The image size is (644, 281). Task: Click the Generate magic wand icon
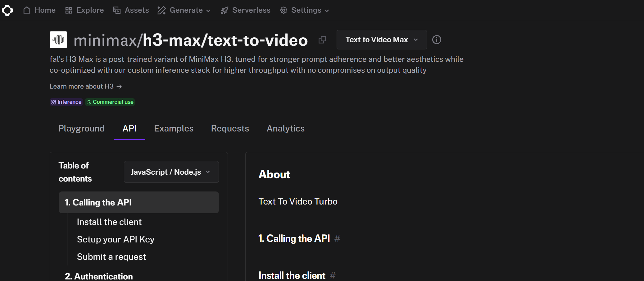click(161, 10)
